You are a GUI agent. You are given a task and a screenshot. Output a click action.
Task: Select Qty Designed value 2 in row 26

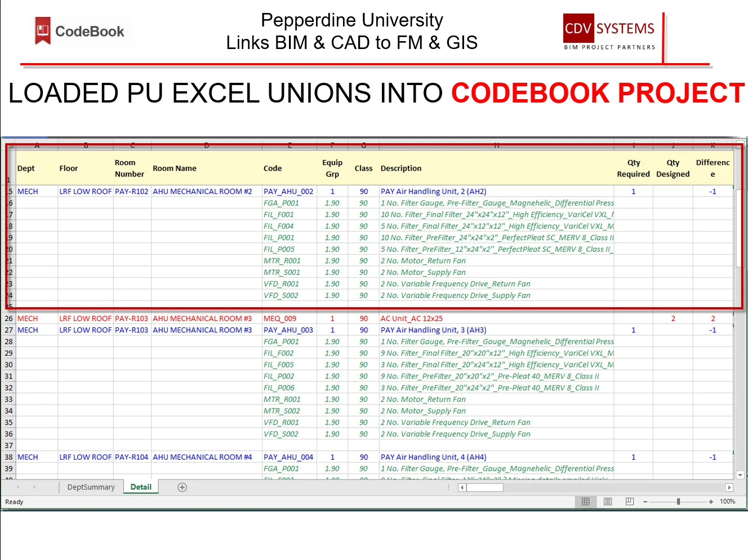673,318
